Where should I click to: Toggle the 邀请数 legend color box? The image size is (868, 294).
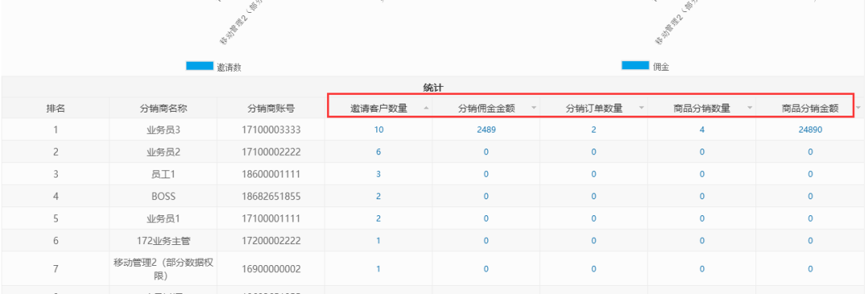pos(199,67)
